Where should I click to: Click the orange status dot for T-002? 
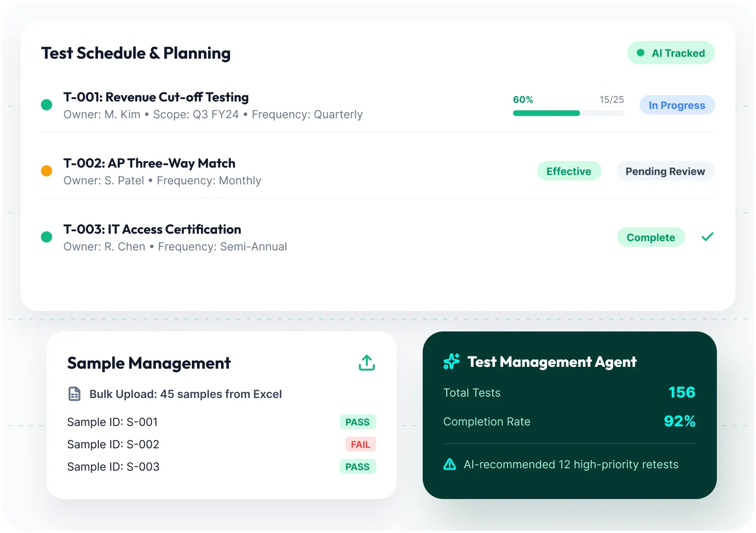click(x=47, y=171)
